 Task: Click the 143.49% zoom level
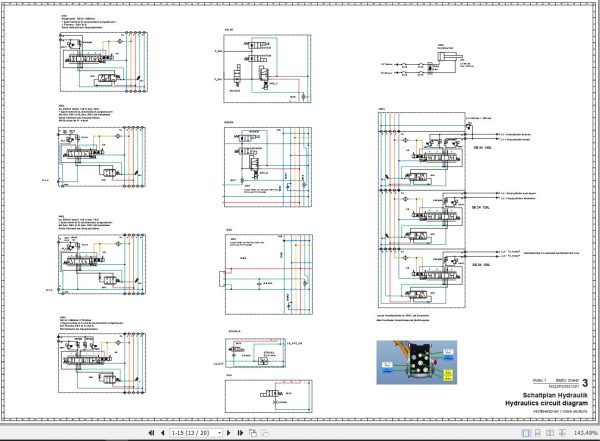coord(585,433)
